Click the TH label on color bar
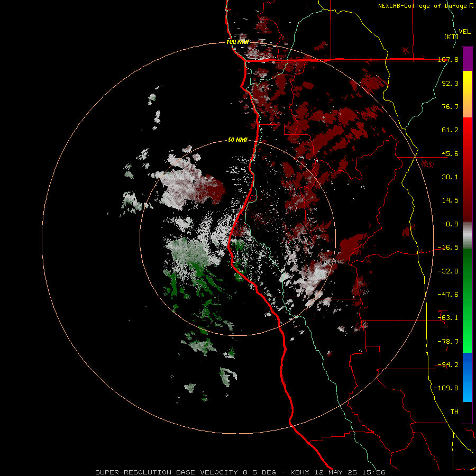Viewport: 476px width, 476px height. tap(454, 412)
